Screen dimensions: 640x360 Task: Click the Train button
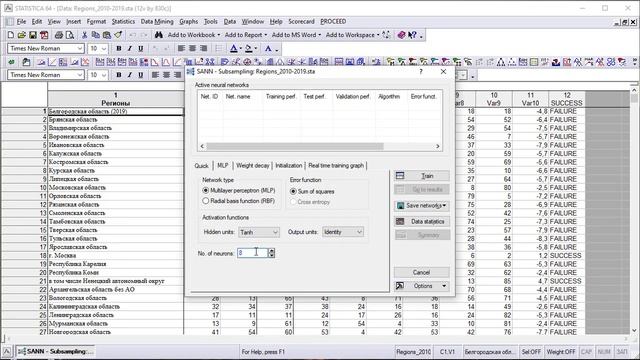coord(422,176)
